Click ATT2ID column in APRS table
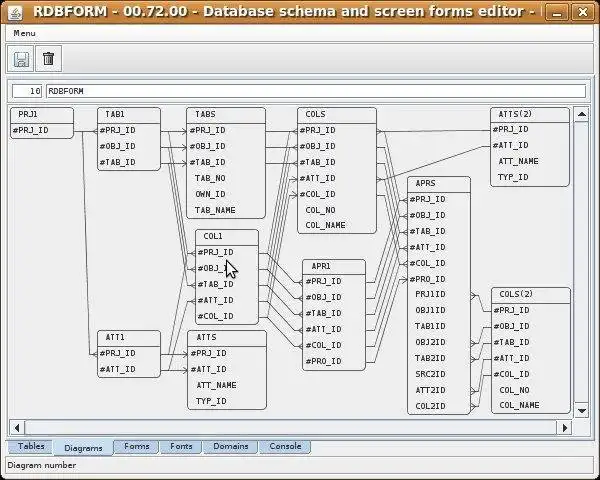Image resolution: width=600 pixels, height=480 pixels. point(430,390)
